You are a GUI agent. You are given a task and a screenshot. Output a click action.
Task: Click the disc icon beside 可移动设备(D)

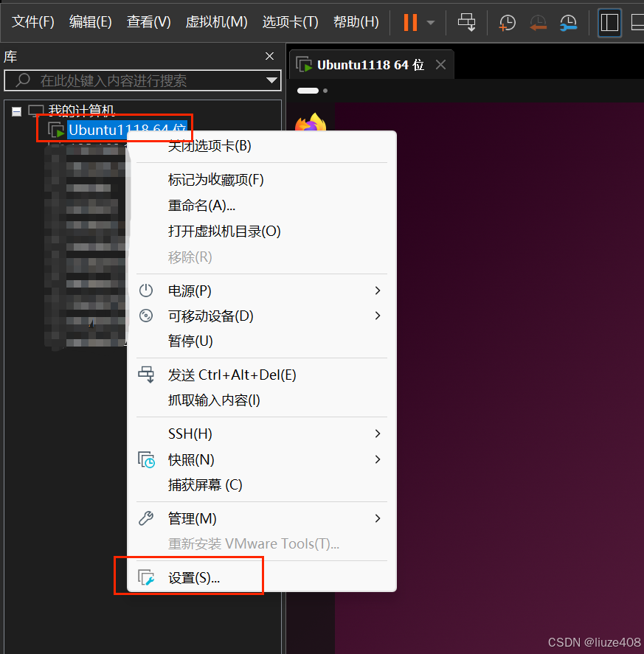[146, 316]
